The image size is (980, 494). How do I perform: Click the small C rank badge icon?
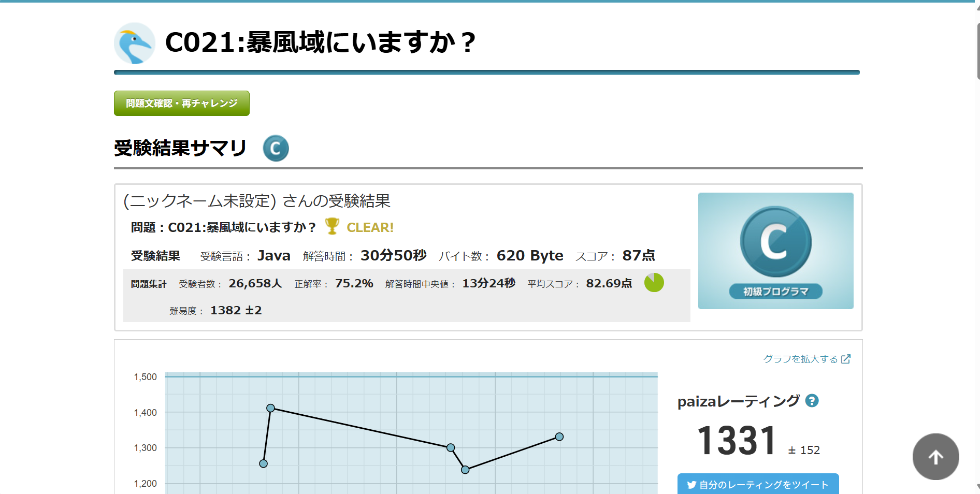pos(276,149)
